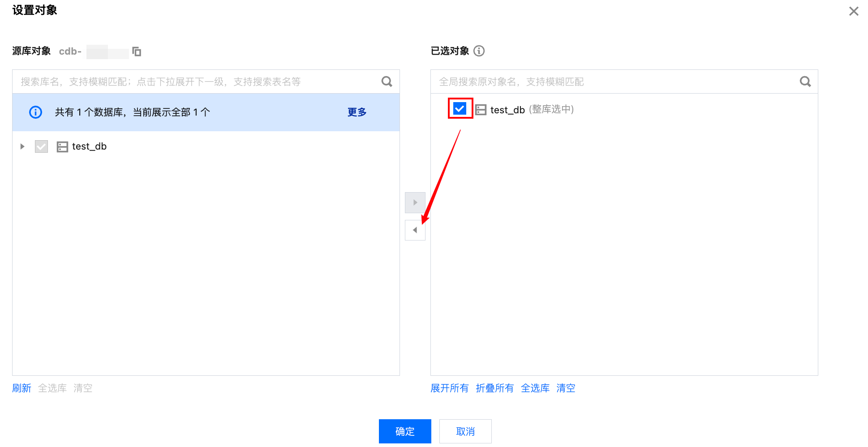
Task: Move objects right with the add arrow button
Action: click(x=415, y=202)
